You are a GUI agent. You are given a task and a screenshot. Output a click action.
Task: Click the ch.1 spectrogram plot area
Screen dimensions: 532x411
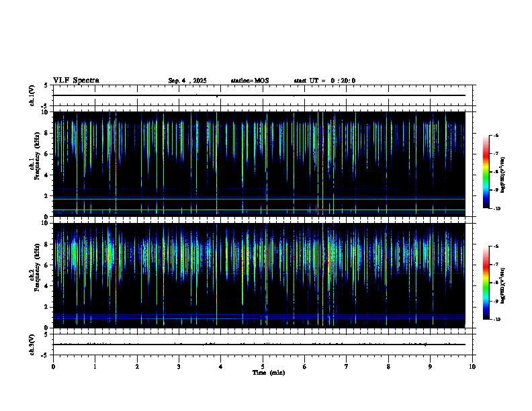coord(259,164)
